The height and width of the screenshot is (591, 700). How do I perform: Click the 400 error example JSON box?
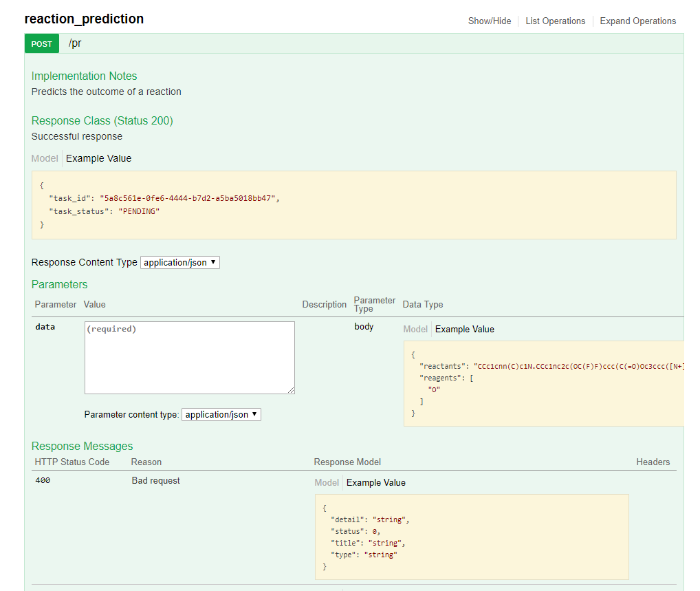(472, 537)
